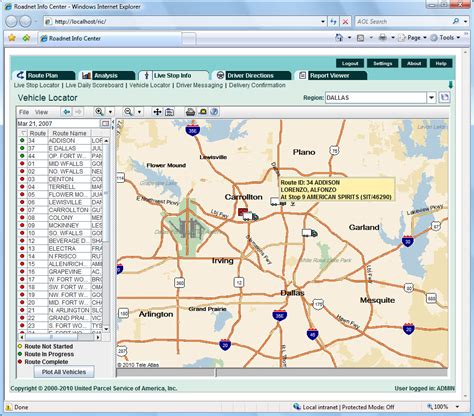Click the route list horizontal scrollbar
Image resolution: width=474 pixels, height=416 pixels.
(x=59, y=337)
